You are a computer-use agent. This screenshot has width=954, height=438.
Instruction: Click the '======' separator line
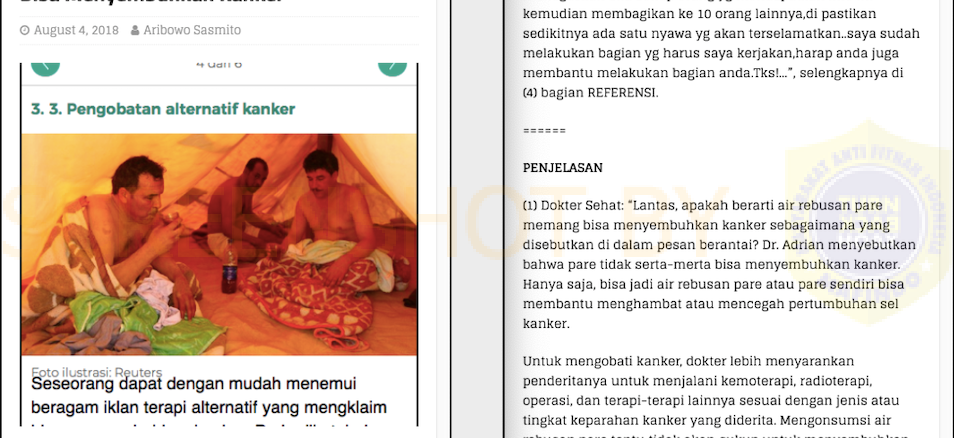click(545, 131)
